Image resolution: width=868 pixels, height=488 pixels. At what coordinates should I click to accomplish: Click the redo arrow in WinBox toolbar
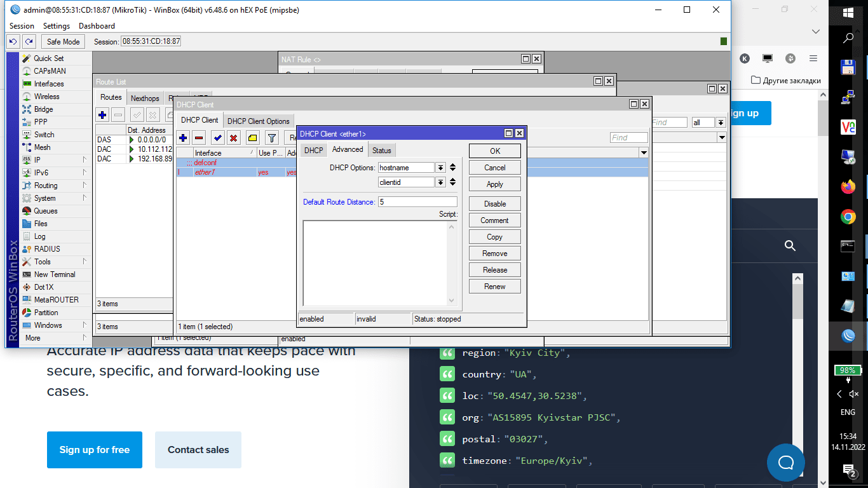(x=29, y=41)
